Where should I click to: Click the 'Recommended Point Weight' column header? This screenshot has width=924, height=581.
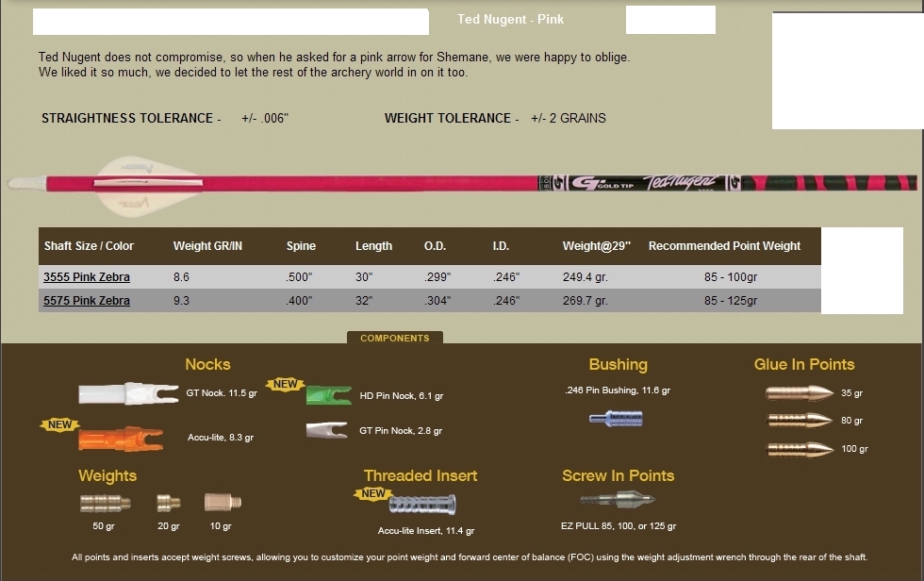[724, 246]
